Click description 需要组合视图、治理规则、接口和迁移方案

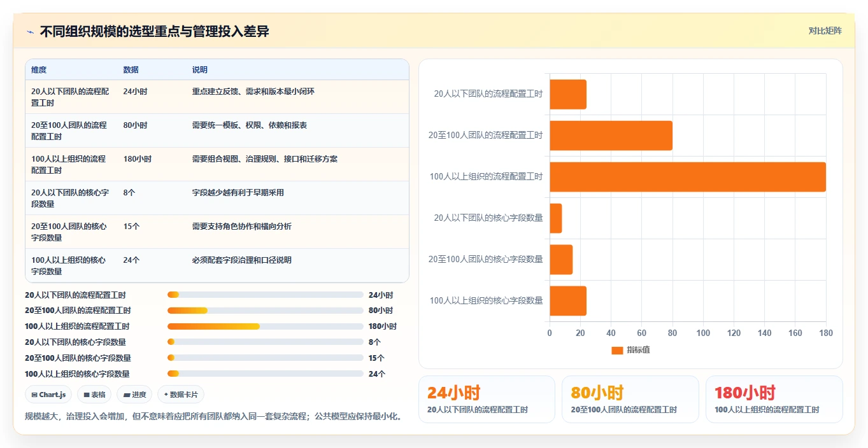[x=265, y=159]
